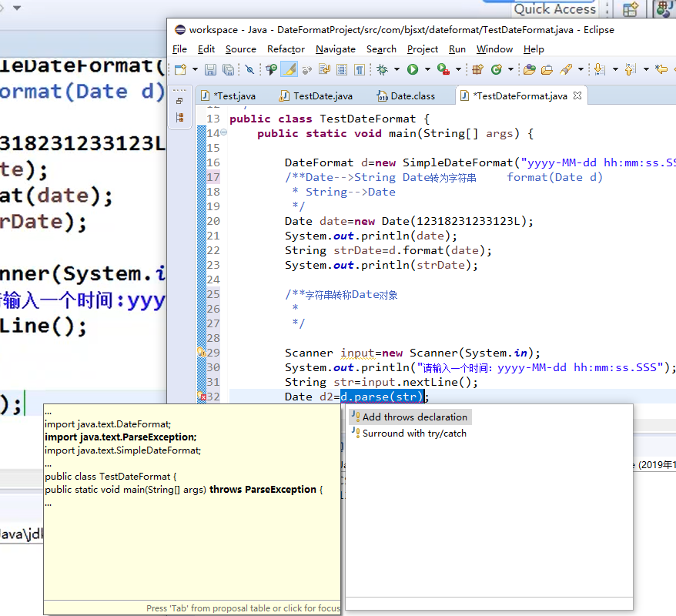Click the Previous Annotation icon
The width and height of the screenshot is (676, 616).
(631, 69)
